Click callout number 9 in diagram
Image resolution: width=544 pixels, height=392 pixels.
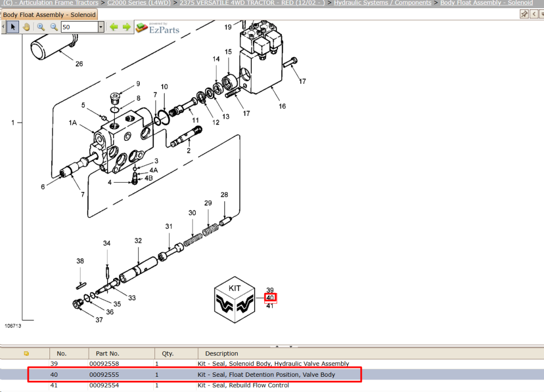click(x=138, y=84)
